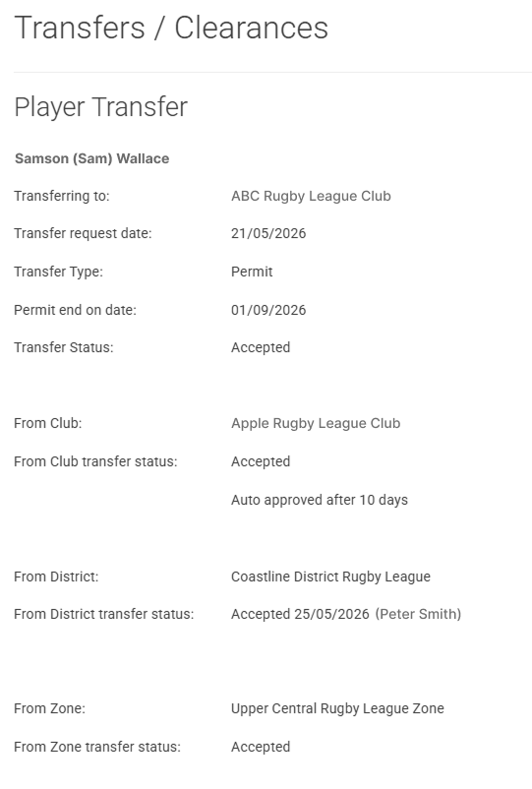Select the From District transfer status label
532x789 pixels.
click(x=103, y=615)
